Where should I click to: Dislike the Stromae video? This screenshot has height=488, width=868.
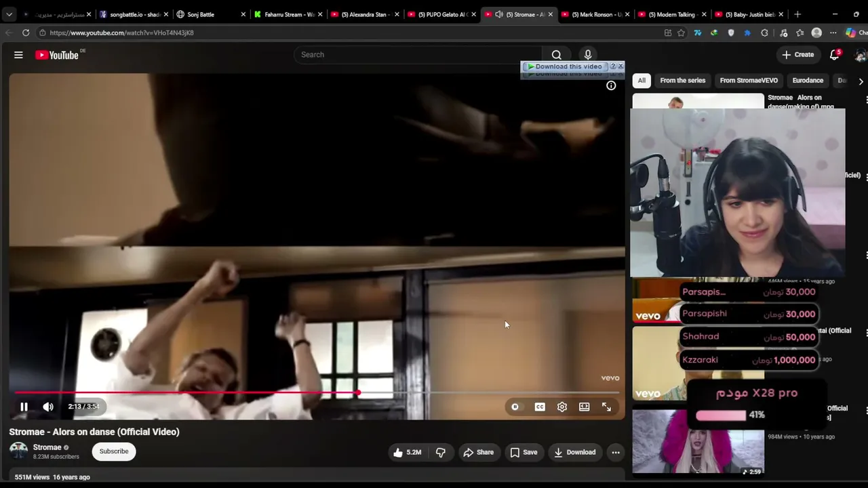(x=441, y=452)
